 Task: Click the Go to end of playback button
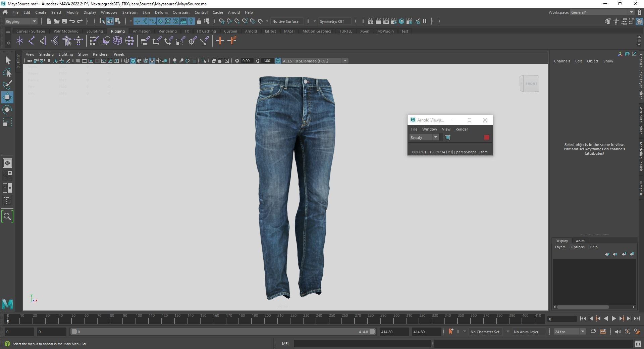coord(637,319)
